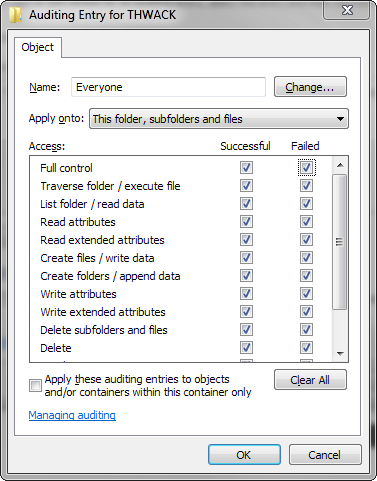Uncheck Successful for Traverse folder / execute file

click(x=246, y=186)
